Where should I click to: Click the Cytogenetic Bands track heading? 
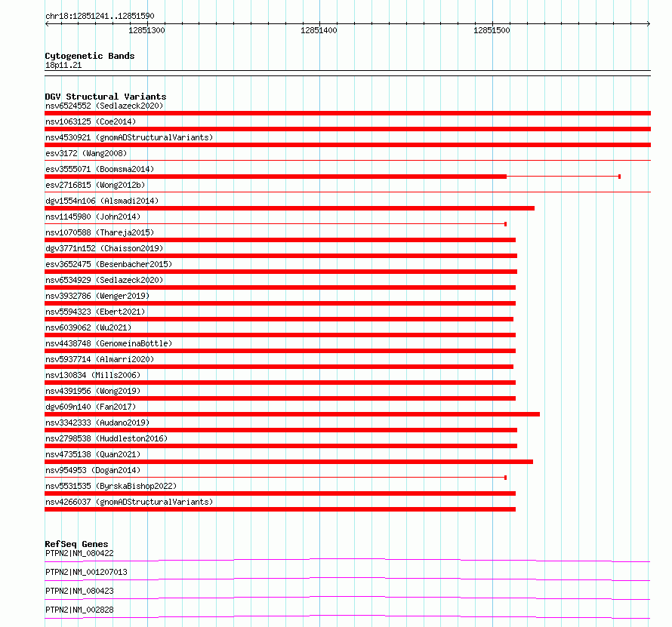click(x=90, y=56)
